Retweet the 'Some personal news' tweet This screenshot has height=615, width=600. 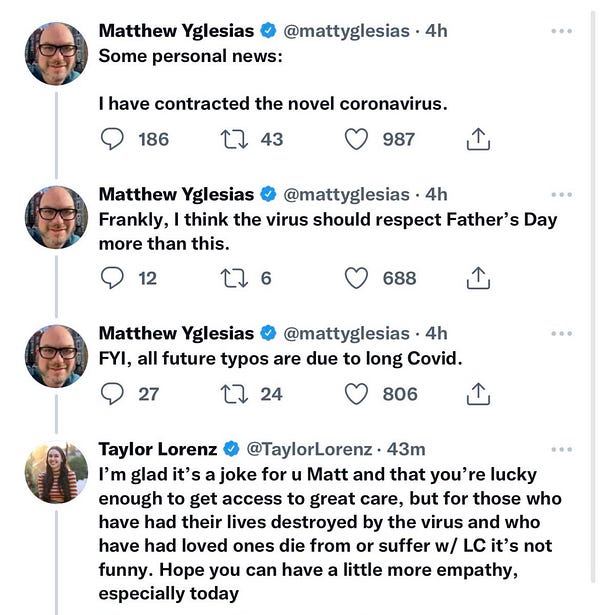[233, 140]
